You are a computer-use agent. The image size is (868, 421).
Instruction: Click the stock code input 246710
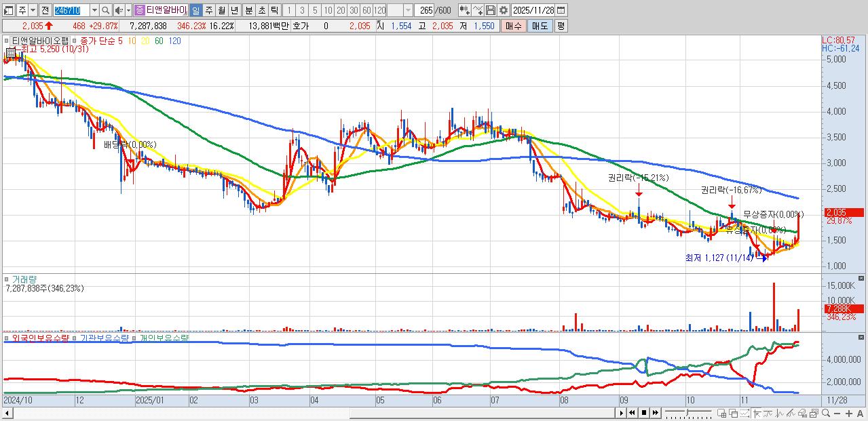[71, 10]
